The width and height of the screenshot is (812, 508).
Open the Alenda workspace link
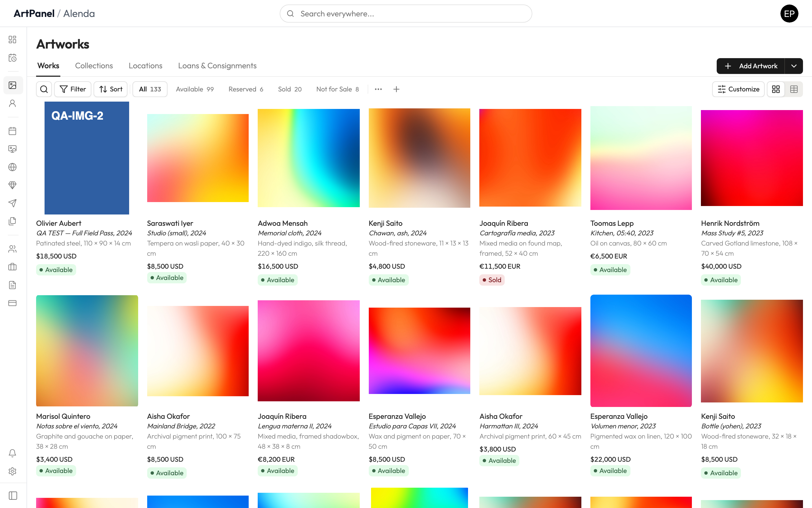tap(79, 14)
